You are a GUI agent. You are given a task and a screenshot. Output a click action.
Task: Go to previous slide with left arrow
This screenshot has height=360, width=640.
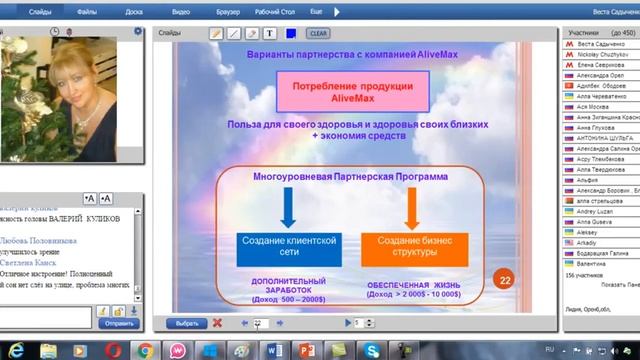(244, 323)
